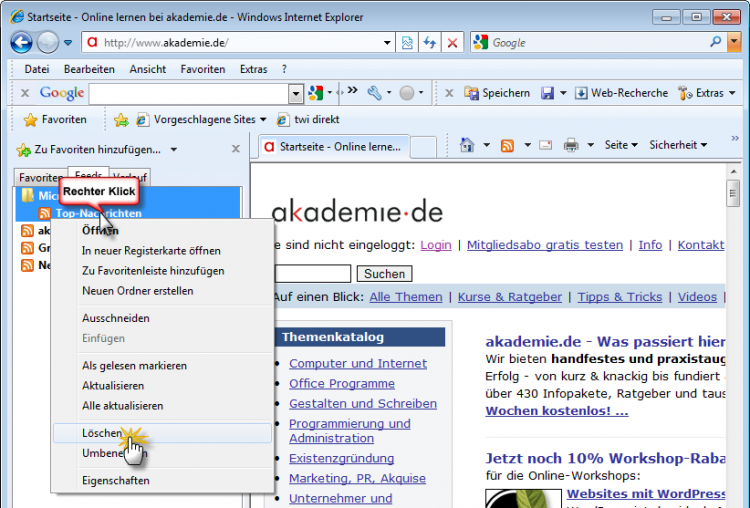The height and width of the screenshot is (508, 750).
Task: Expand the Seite menu dropdown
Action: [x=621, y=145]
